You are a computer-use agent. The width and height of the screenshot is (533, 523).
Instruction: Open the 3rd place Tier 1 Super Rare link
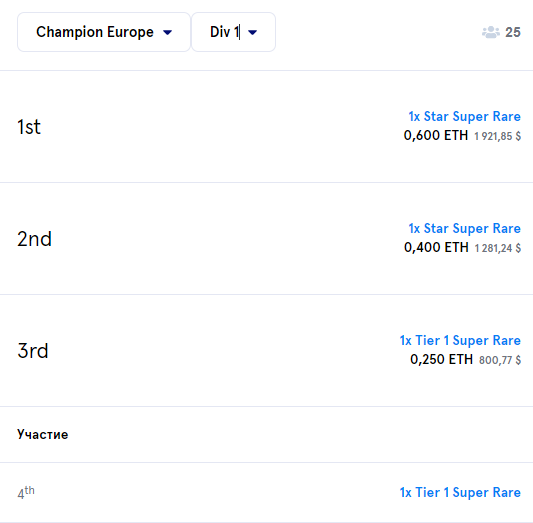(x=460, y=341)
